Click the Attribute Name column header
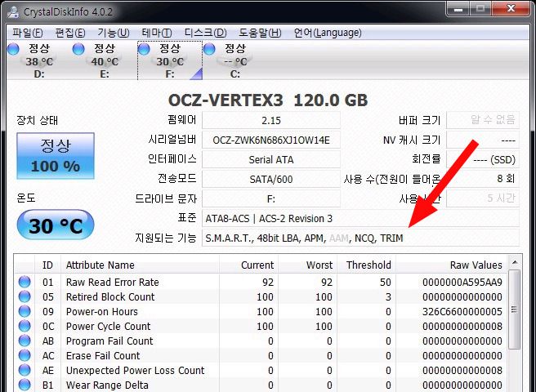 (140, 265)
